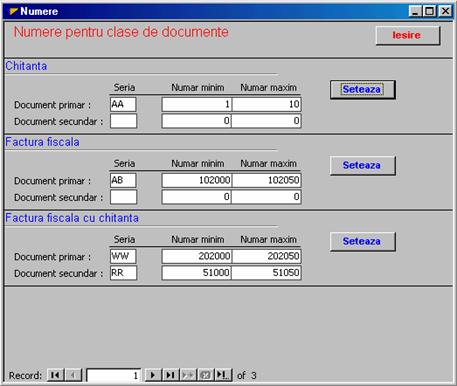Click Numar maxim field showing 202050
Screen dimensions: 457x386
(266, 256)
